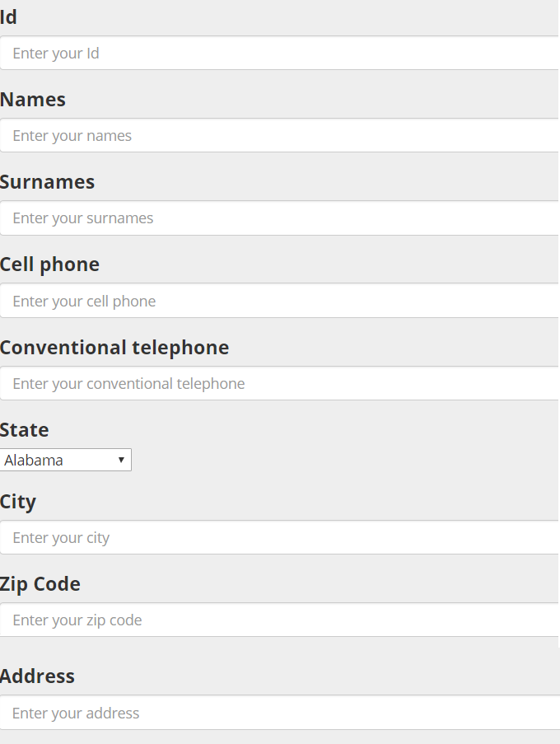The image size is (560, 744).
Task: Select the Cell phone input box
Action: 280,301
